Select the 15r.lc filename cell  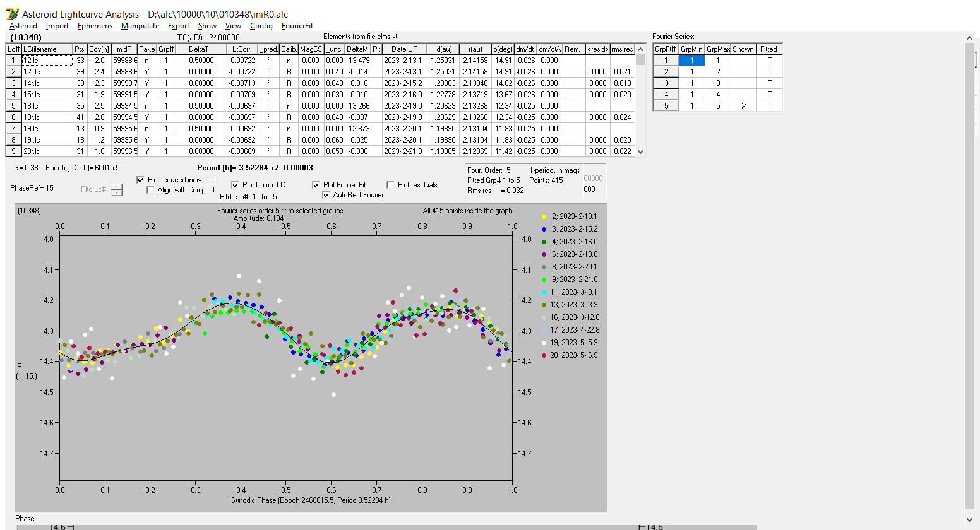click(x=47, y=95)
